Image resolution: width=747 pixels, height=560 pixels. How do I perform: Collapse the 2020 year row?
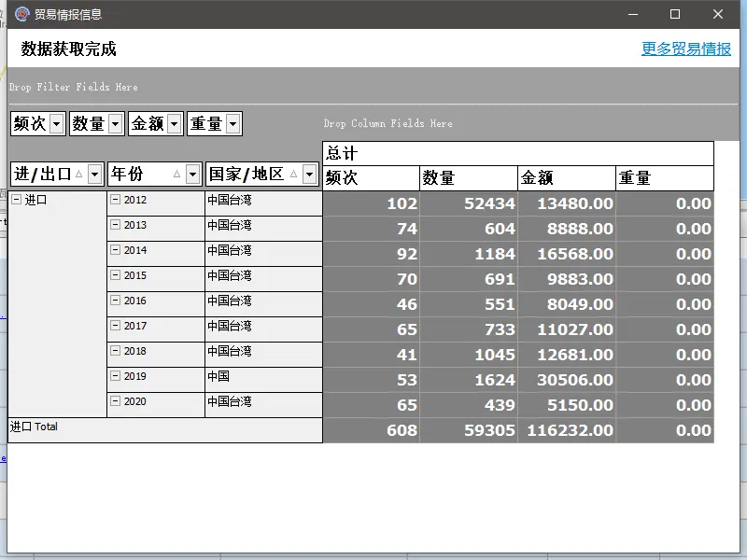click(115, 401)
